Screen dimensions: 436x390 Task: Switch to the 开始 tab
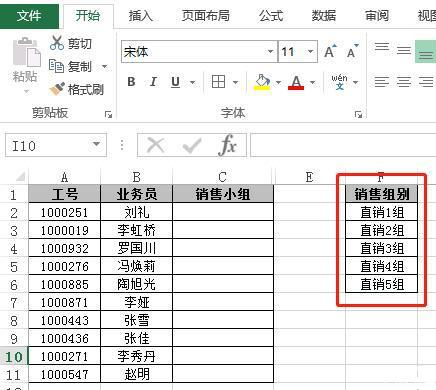pyautogui.click(x=88, y=15)
